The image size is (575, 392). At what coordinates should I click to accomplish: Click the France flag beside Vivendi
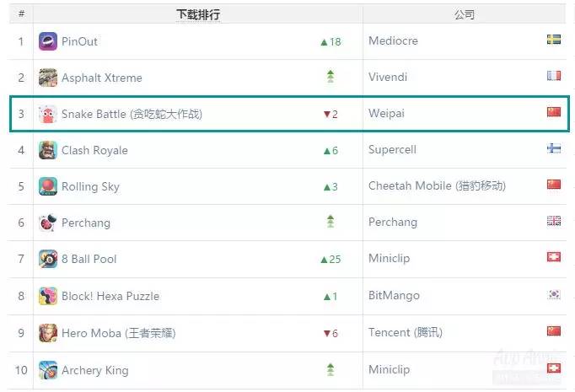(x=553, y=76)
